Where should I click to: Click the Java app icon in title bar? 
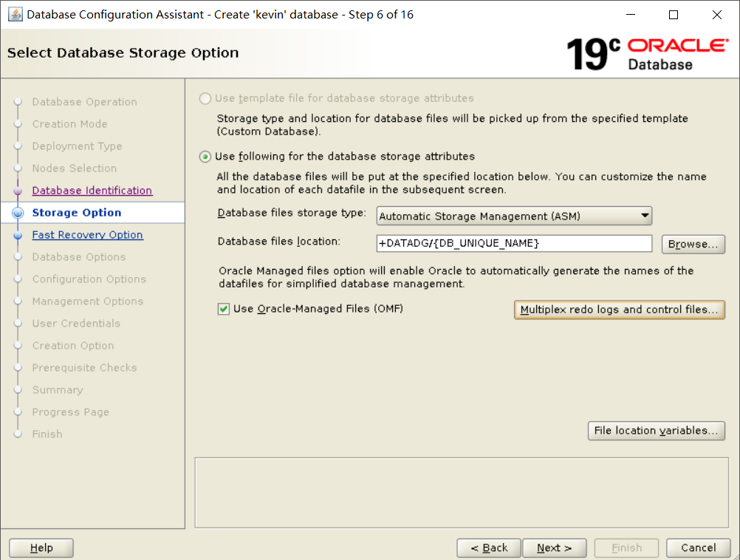tap(15, 15)
